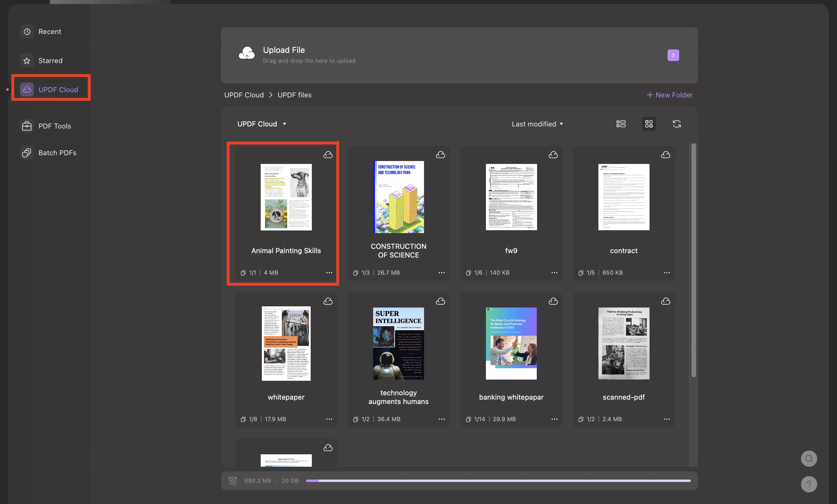Click the 26.7 MB size label
Image resolution: width=837 pixels, height=504 pixels.
388,273
